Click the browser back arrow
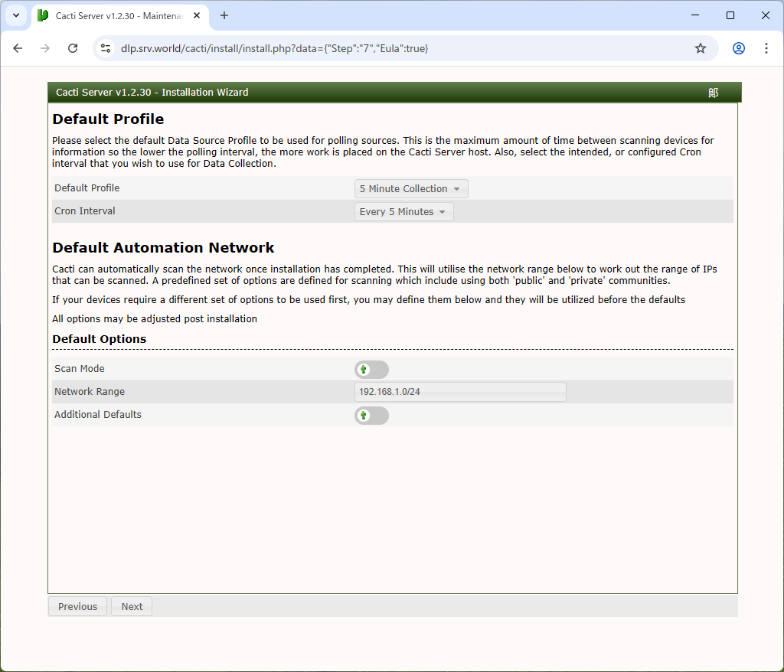784x672 pixels. point(18,48)
